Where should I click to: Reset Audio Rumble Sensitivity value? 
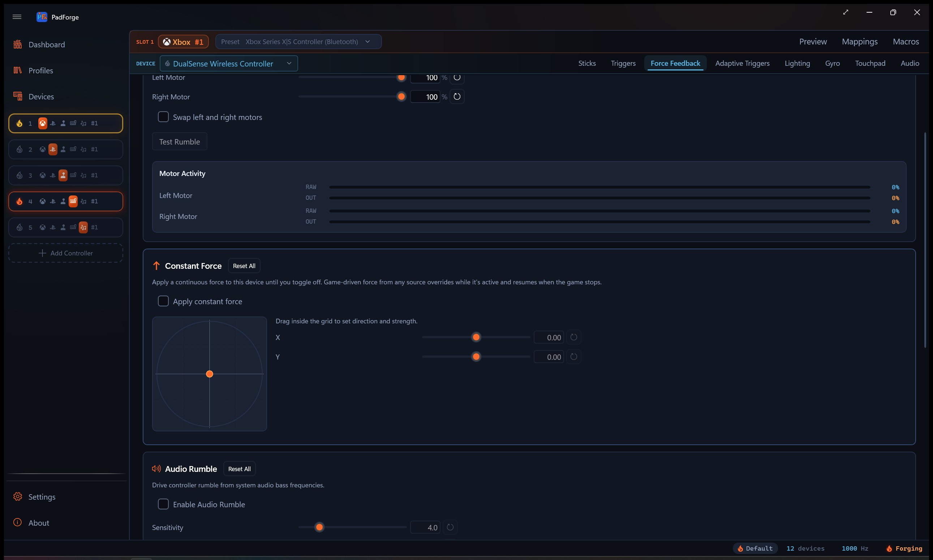coord(450,527)
